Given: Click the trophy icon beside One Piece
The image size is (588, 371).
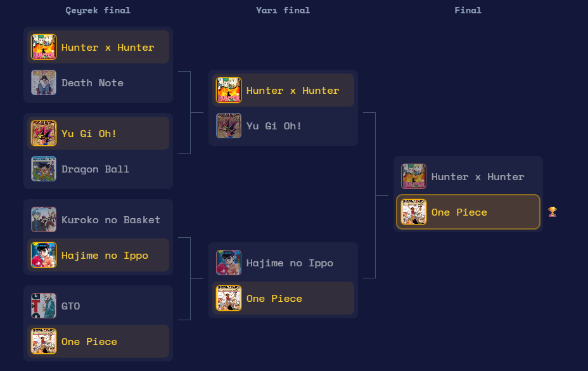Looking at the screenshot, I should pos(552,212).
